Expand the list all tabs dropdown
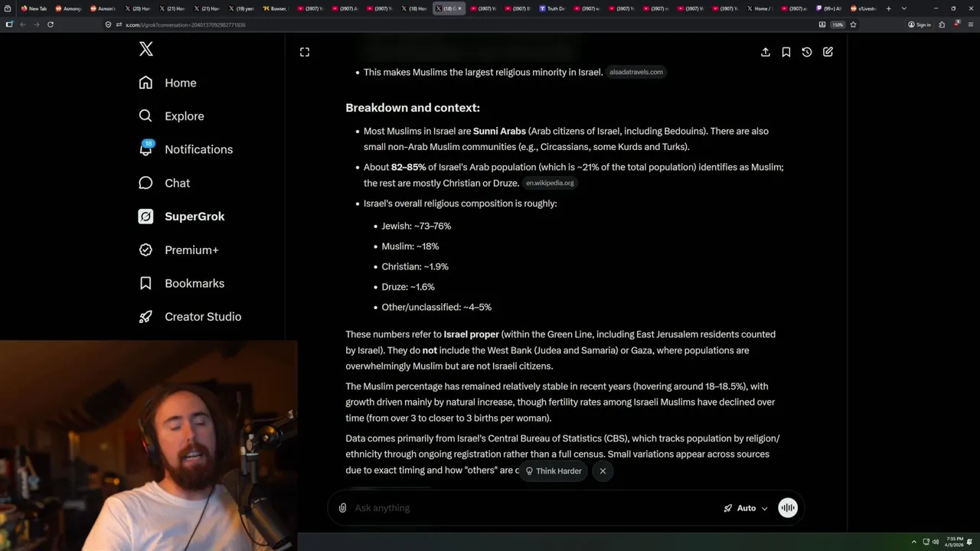This screenshot has width=980, height=551. coord(904,8)
